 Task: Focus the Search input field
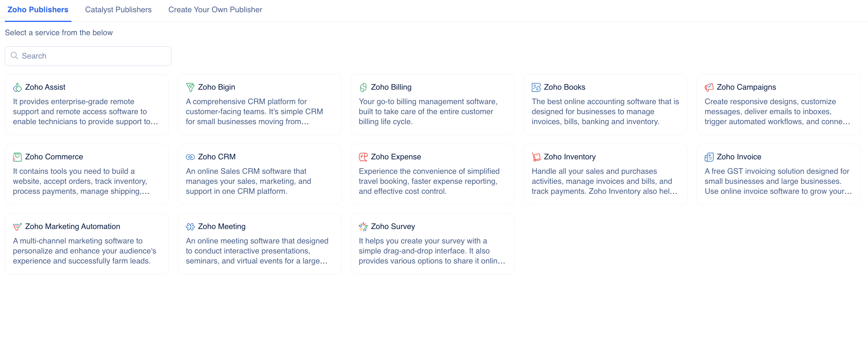(x=93, y=56)
